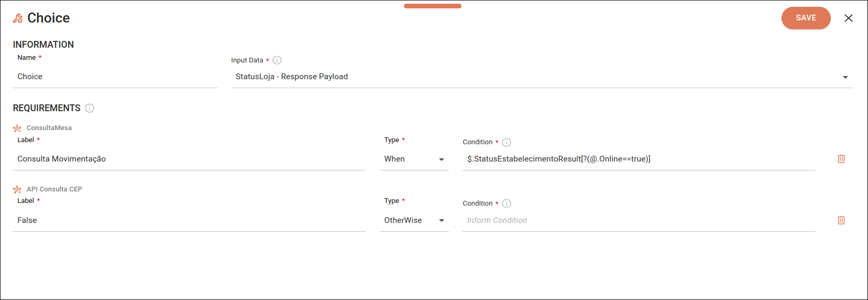Close the Choice dialog with X

pyautogui.click(x=849, y=18)
